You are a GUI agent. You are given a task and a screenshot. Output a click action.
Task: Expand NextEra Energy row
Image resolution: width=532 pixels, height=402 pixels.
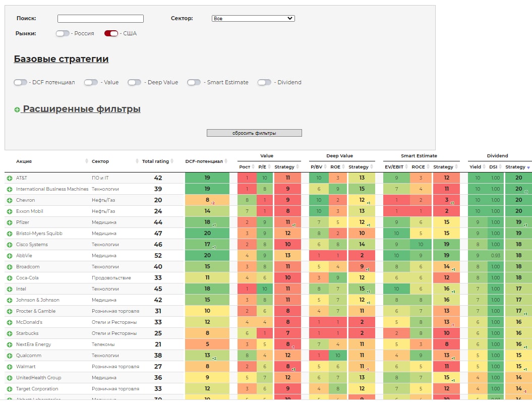pos(10,344)
